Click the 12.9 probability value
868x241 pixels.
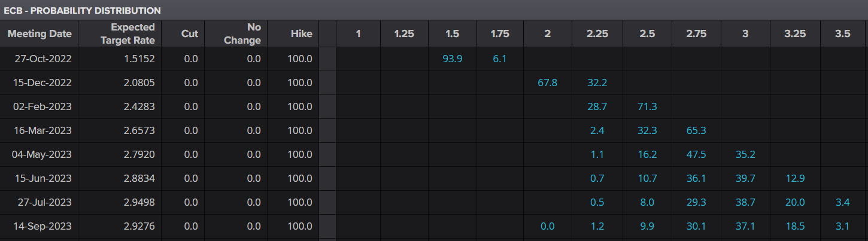794,178
